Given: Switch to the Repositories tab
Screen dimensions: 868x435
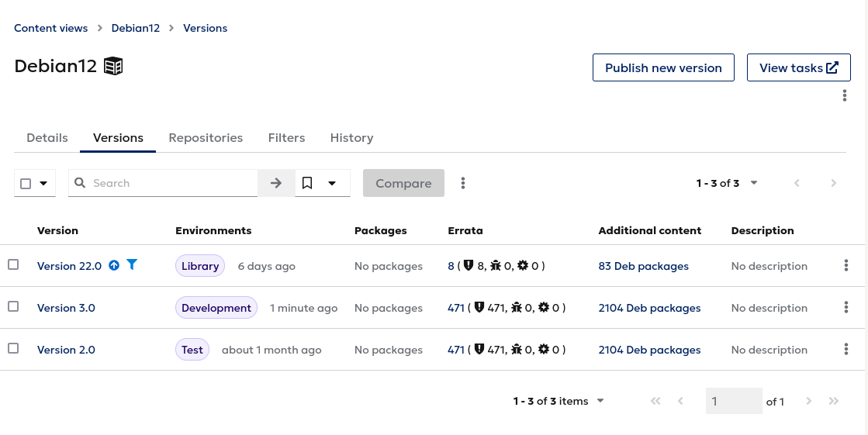Looking at the screenshot, I should [206, 138].
